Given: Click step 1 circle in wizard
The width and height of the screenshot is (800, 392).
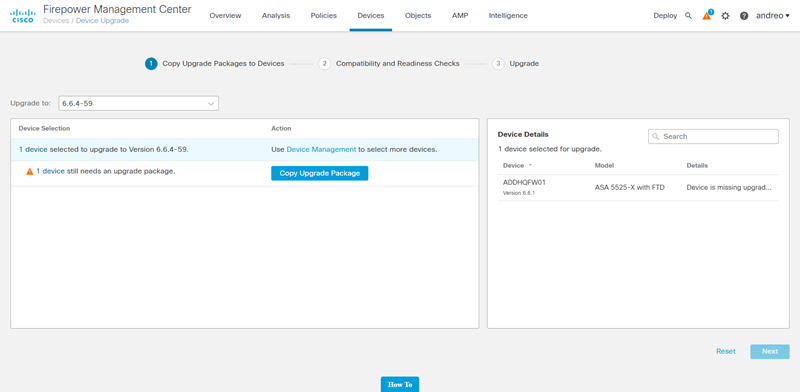Looking at the screenshot, I should click(x=151, y=64).
